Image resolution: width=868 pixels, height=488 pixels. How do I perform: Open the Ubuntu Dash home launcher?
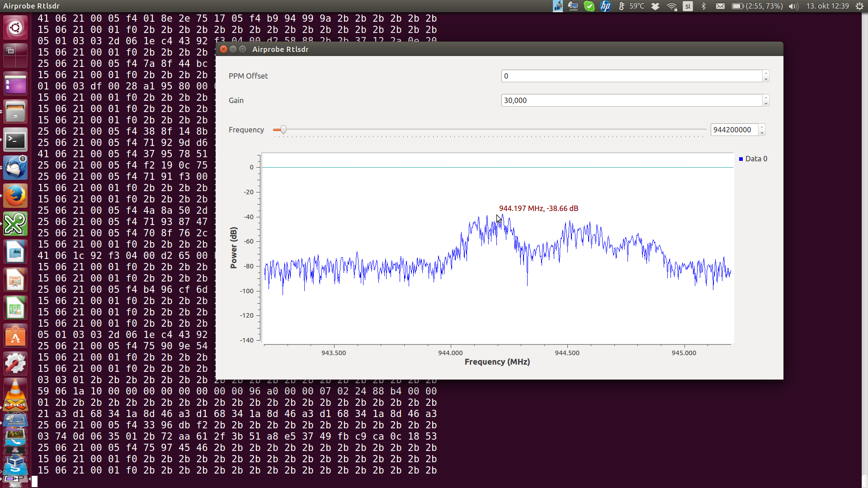(15, 28)
